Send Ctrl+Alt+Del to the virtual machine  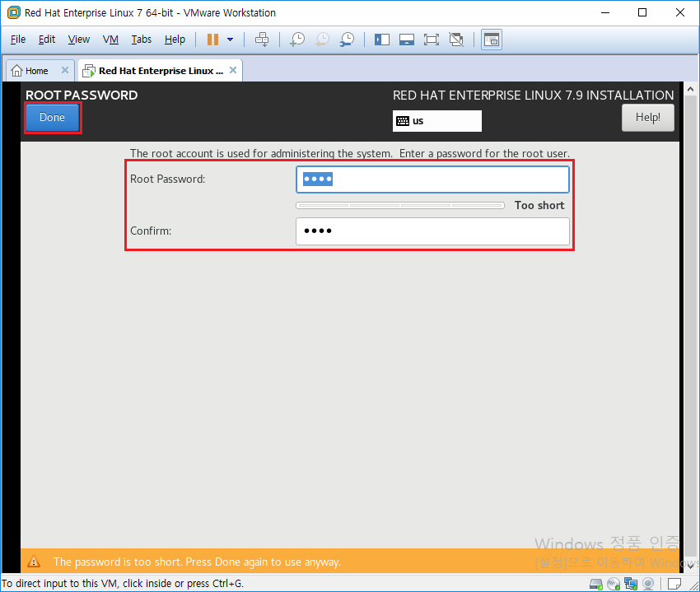pyautogui.click(x=262, y=40)
